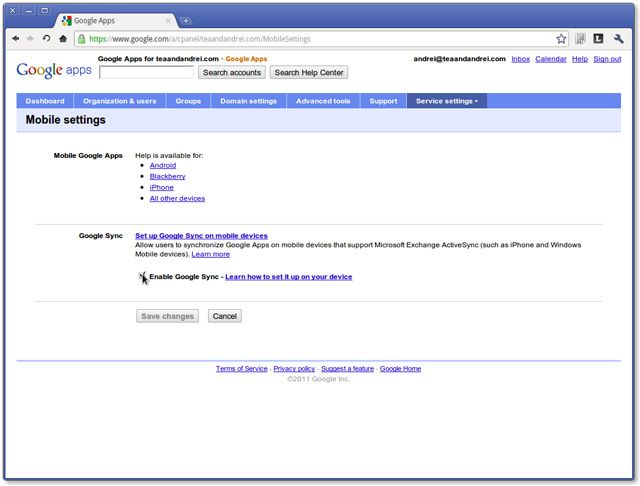The width and height of the screenshot is (640, 486).
Task: Click Suggest a feature link
Action: (347, 368)
